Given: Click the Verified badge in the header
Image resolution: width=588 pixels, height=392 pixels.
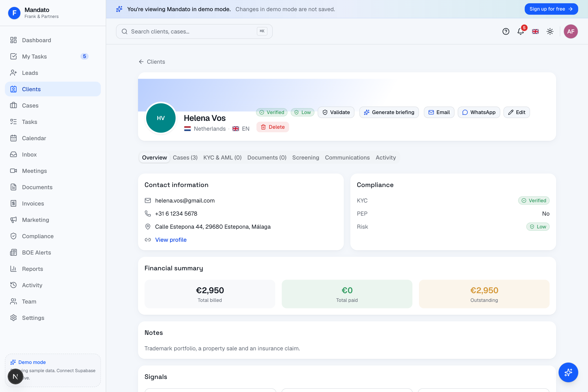Looking at the screenshot, I should pos(271,112).
